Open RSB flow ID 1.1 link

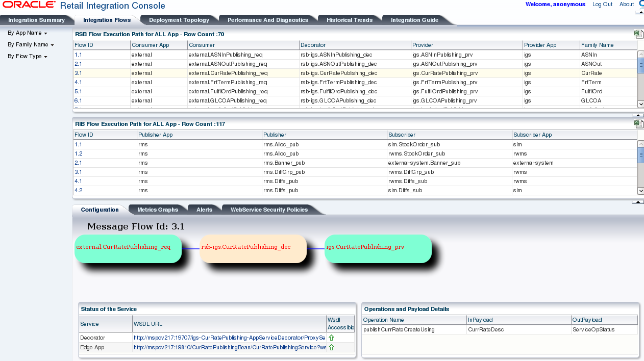78,55
